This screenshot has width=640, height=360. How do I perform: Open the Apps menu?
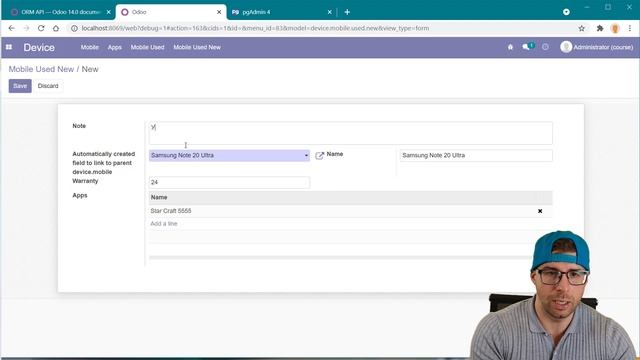coord(115,47)
